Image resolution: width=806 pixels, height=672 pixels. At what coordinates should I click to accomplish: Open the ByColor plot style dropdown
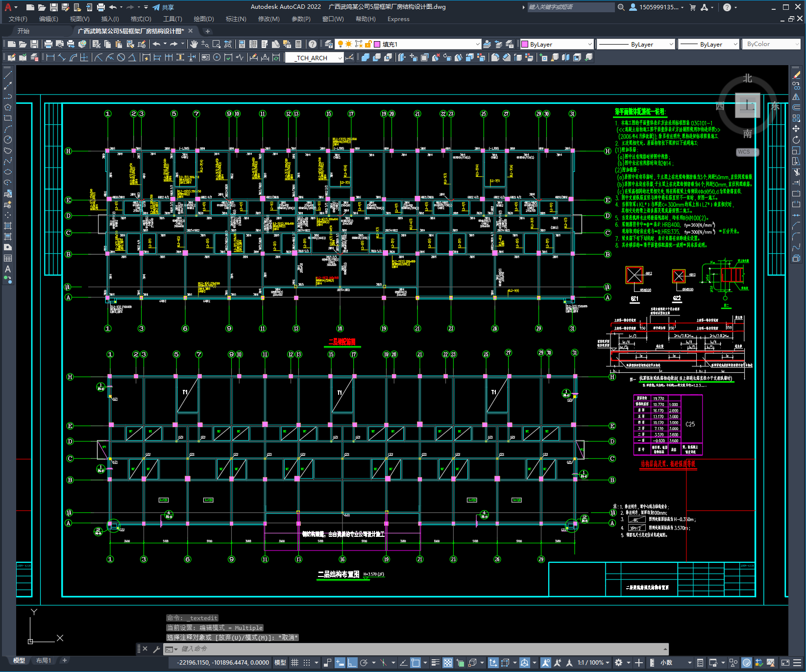[x=772, y=44]
